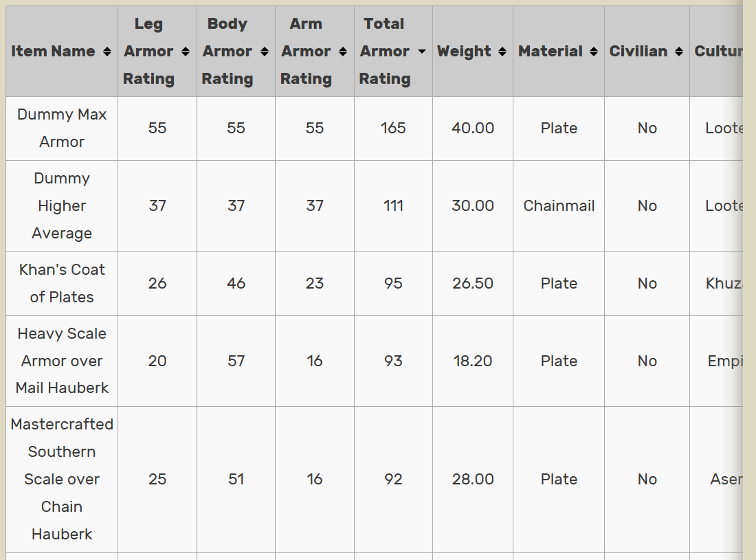The height and width of the screenshot is (560, 756).
Task: Click the Dummy Higher Average cell
Action: [x=62, y=205]
